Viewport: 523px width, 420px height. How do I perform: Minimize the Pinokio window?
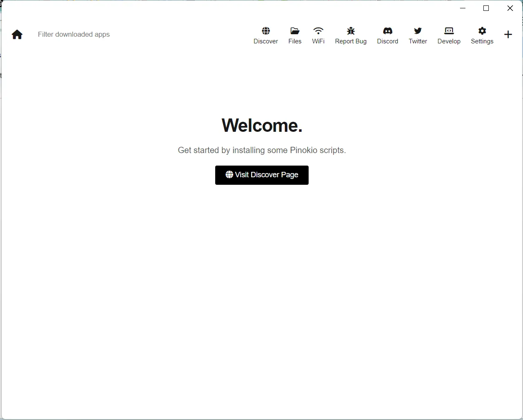tap(463, 8)
